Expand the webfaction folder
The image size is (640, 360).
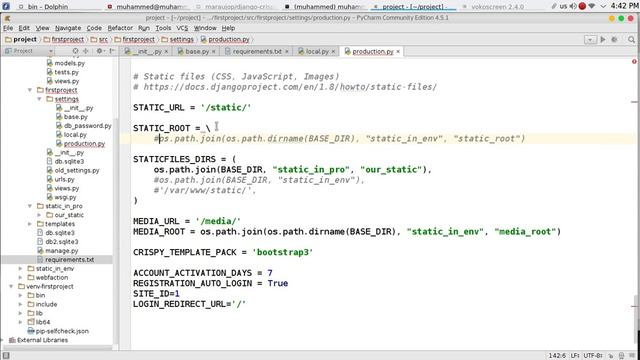20,278
